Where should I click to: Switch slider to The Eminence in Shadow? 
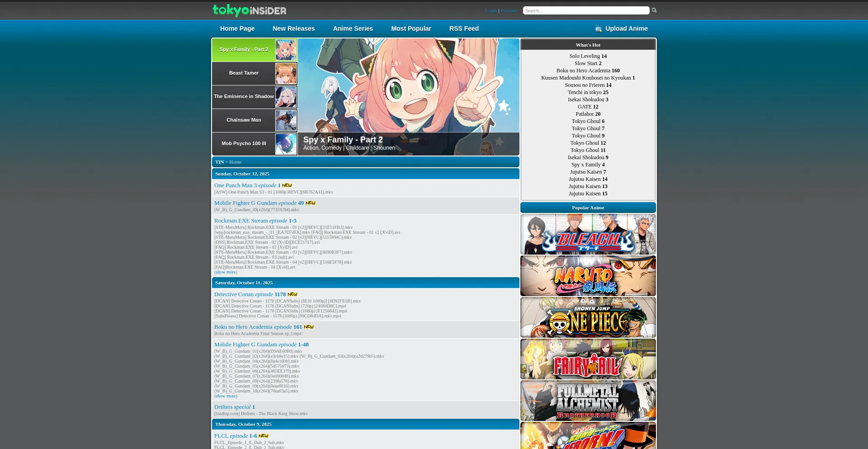(x=244, y=96)
